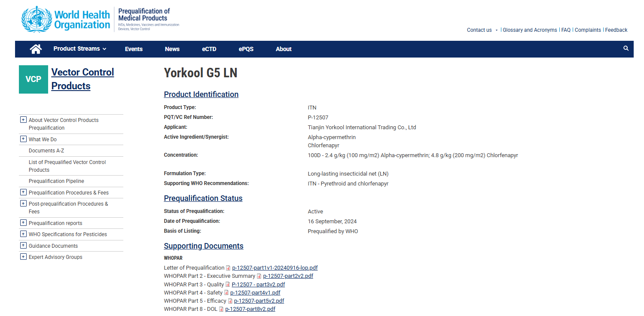Image resolution: width=644 pixels, height=316 pixels.
Task: Expand About Vector Control Products Prequalification
Action: (x=23, y=120)
